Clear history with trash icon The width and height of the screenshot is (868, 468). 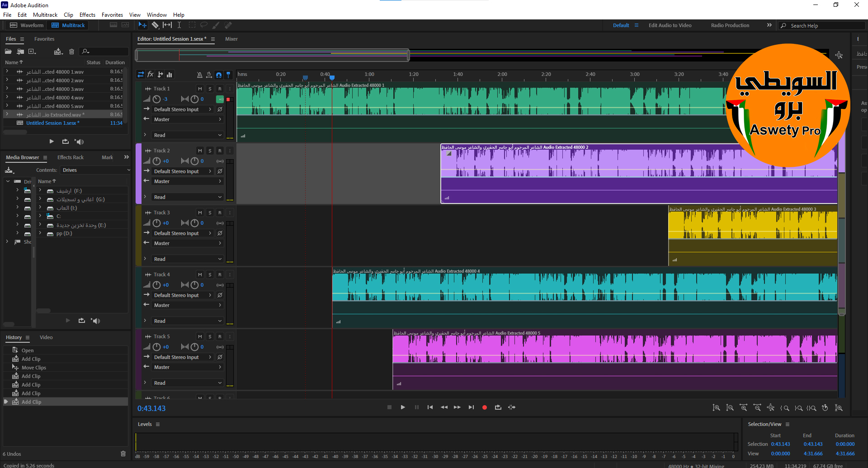coord(123,454)
